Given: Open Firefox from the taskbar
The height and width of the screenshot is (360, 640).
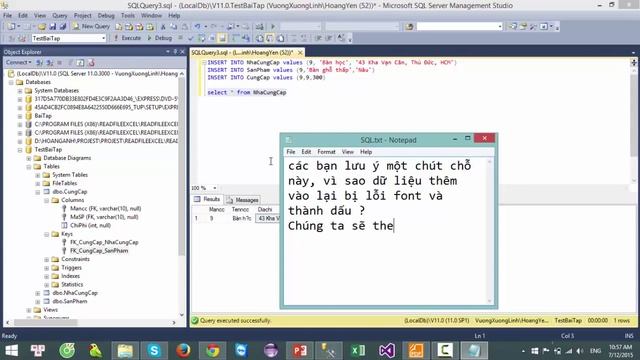Looking at the screenshot, I should pos(183,350).
